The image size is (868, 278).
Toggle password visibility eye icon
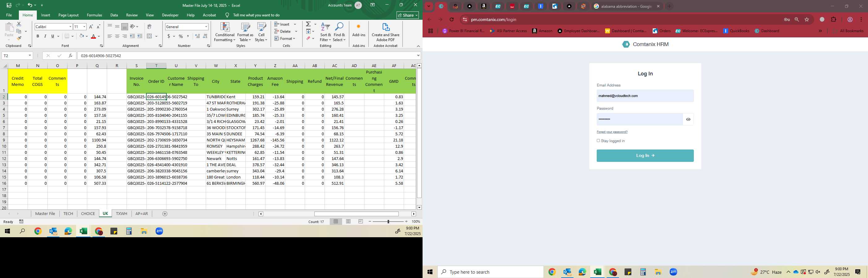point(688,120)
